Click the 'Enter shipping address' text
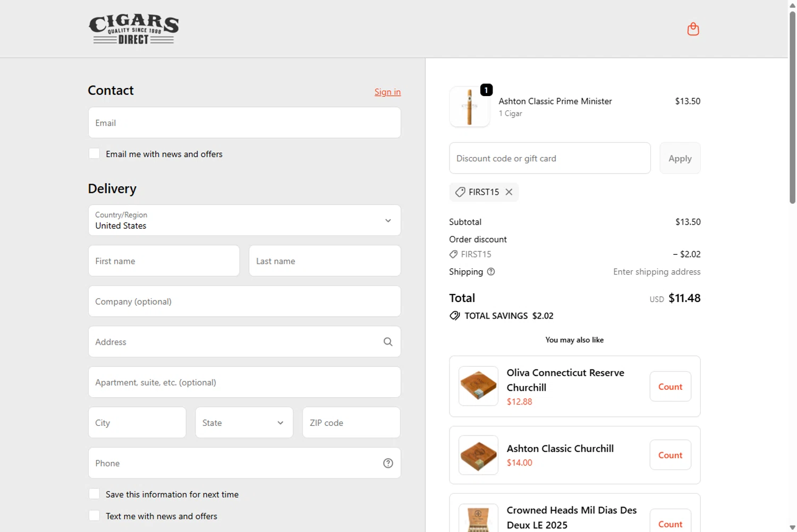The image size is (797, 532). [x=657, y=272]
